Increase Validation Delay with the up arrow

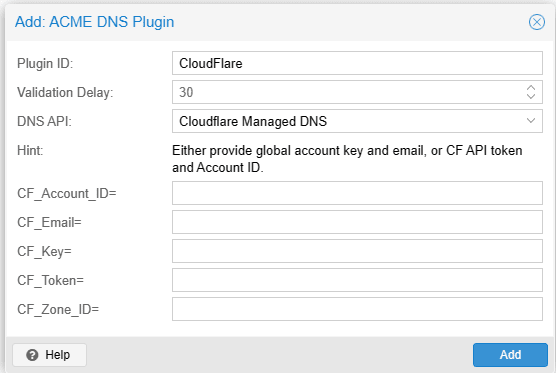pos(531,88)
